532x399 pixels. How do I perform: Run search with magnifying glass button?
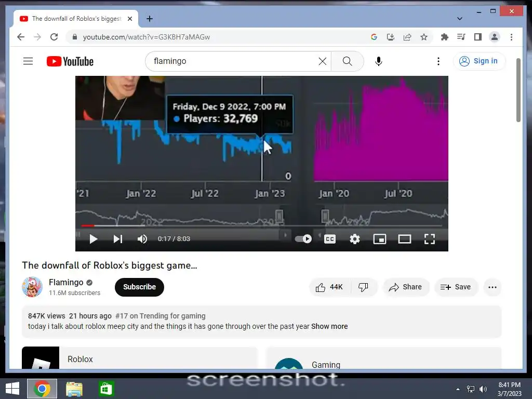pos(347,61)
